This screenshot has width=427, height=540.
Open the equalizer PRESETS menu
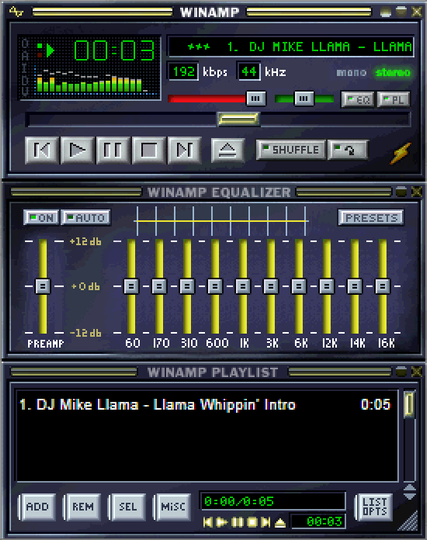tap(371, 218)
